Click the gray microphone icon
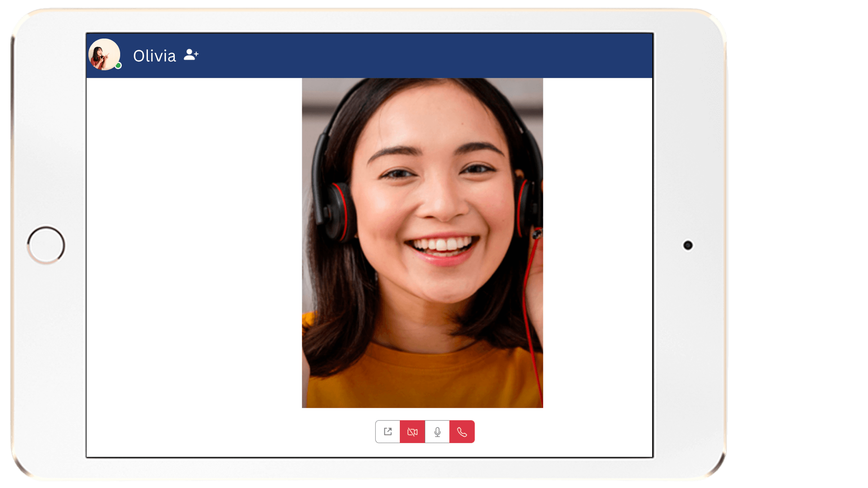 coord(437,432)
